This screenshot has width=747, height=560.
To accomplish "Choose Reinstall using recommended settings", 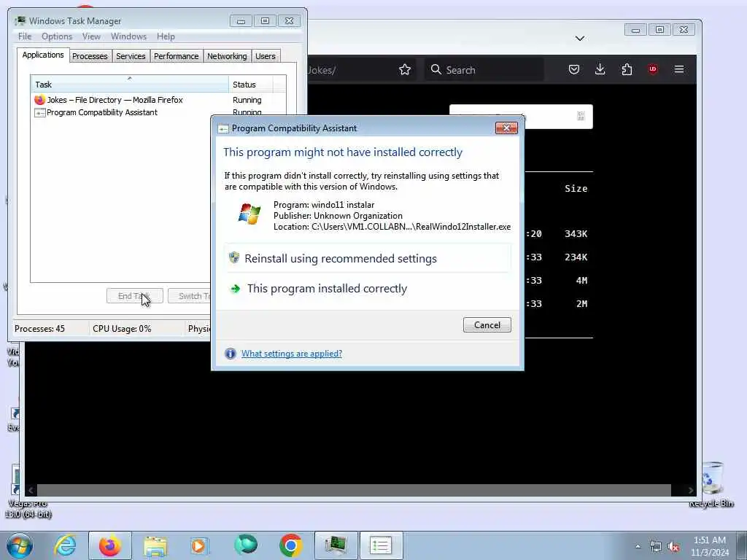I will pos(368,259).
